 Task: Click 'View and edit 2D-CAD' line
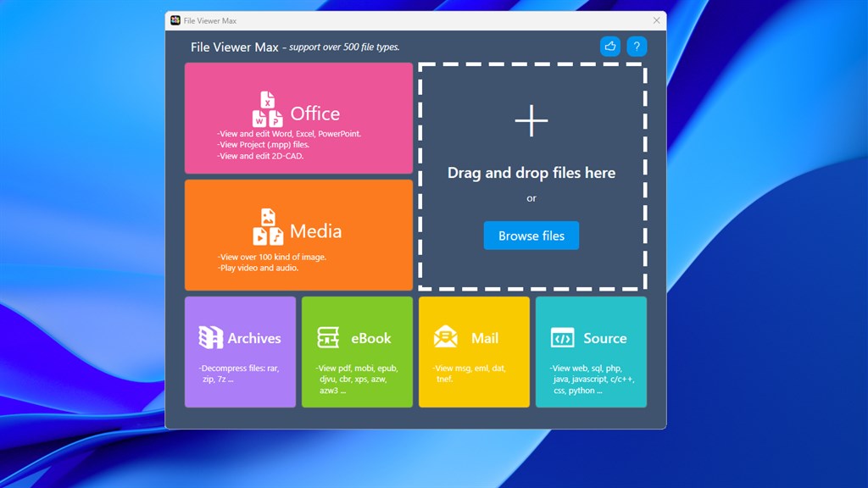[x=260, y=156]
